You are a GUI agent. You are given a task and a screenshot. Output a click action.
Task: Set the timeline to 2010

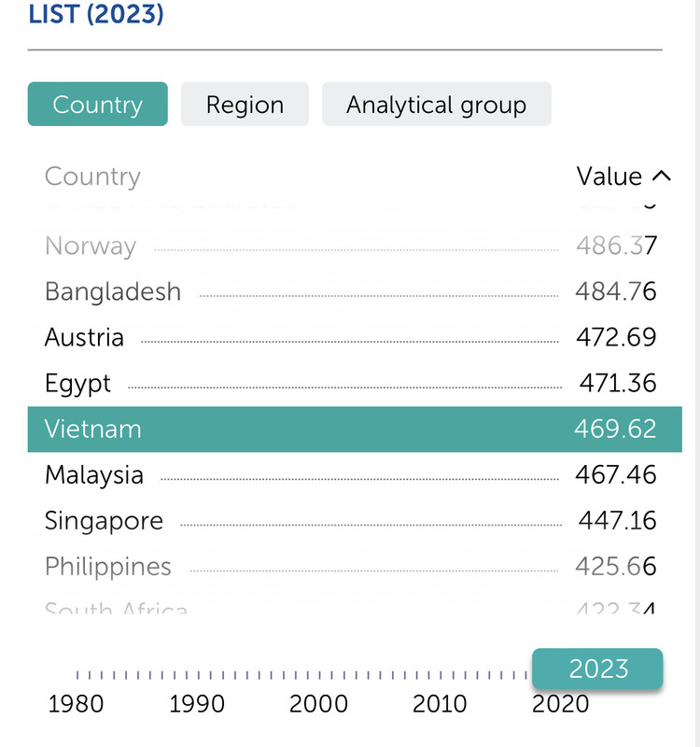pyautogui.click(x=440, y=704)
